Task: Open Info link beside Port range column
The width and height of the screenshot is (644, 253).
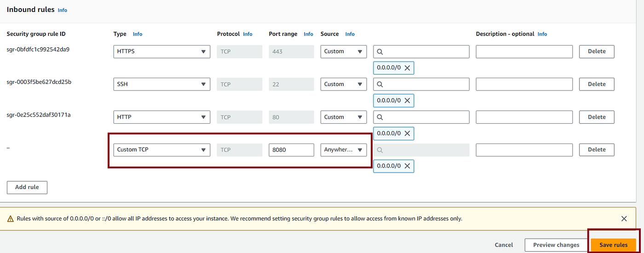Action: point(308,34)
